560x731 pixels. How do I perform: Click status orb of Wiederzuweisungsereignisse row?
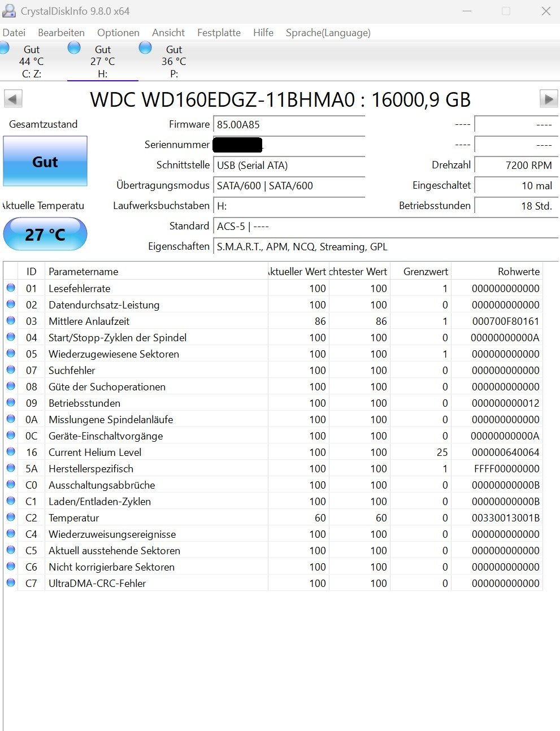click(x=11, y=533)
